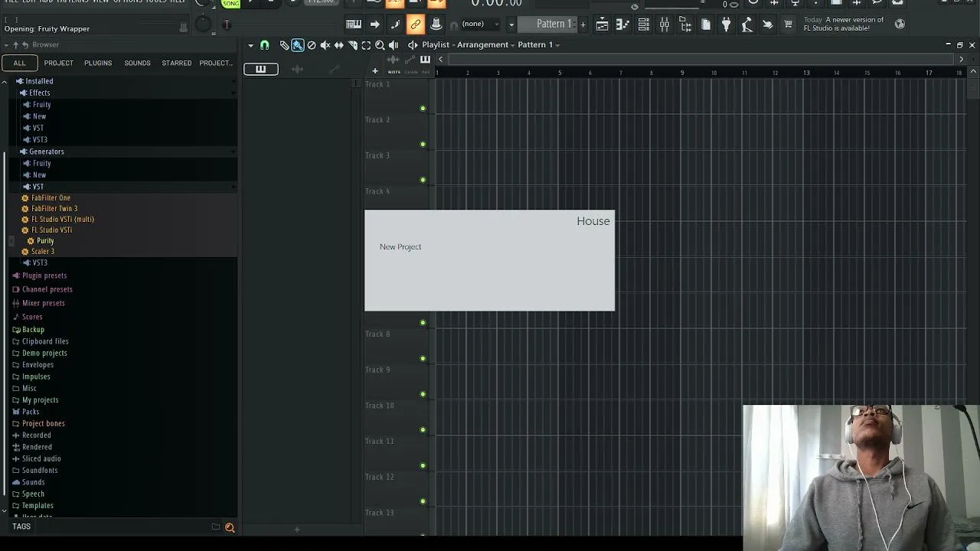Viewport: 980px width, 551px height.
Task: Select the ALL browser tab
Action: coord(19,63)
